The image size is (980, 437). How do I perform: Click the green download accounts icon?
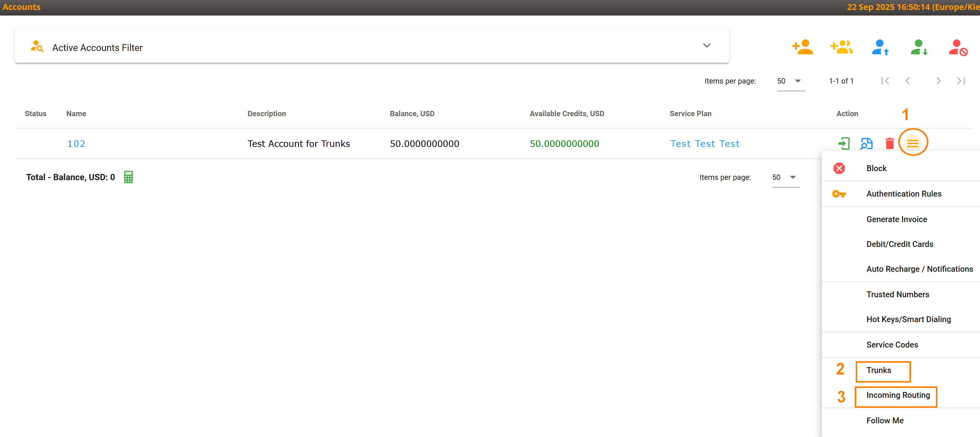[x=919, y=48]
